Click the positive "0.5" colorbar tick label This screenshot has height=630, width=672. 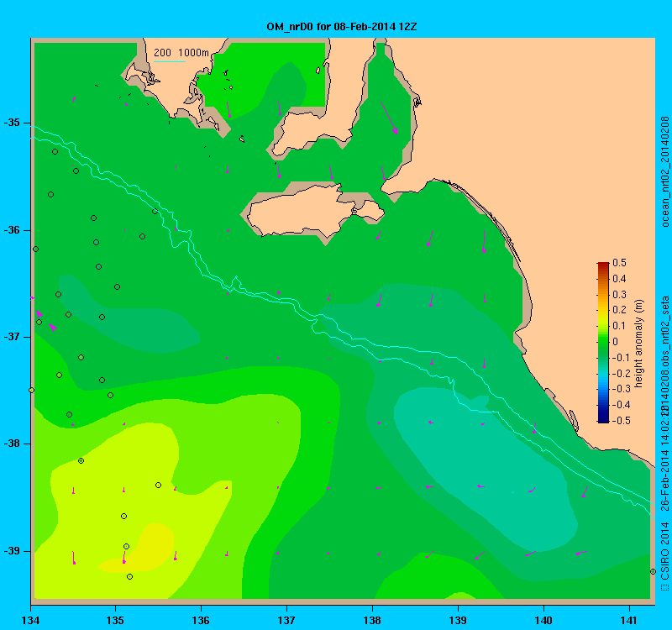coord(619,263)
